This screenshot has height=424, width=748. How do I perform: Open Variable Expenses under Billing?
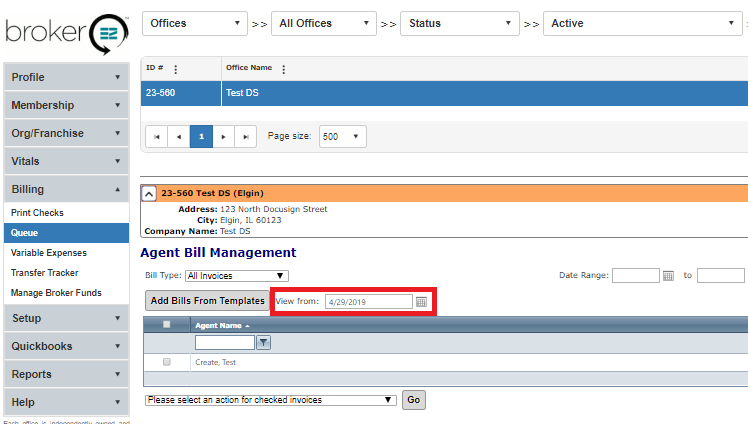(x=48, y=253)
